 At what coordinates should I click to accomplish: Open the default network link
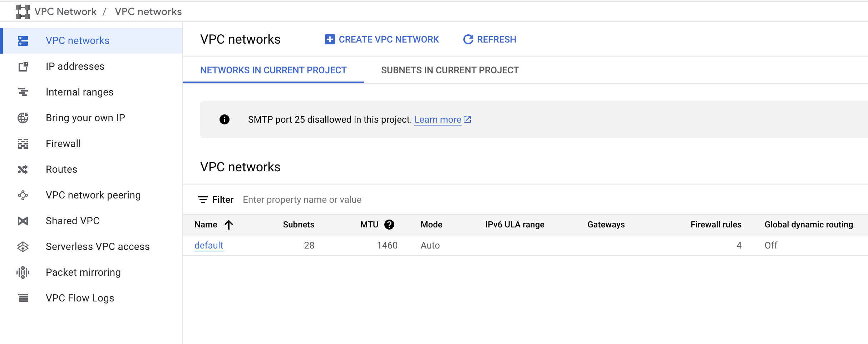(209, 245)
